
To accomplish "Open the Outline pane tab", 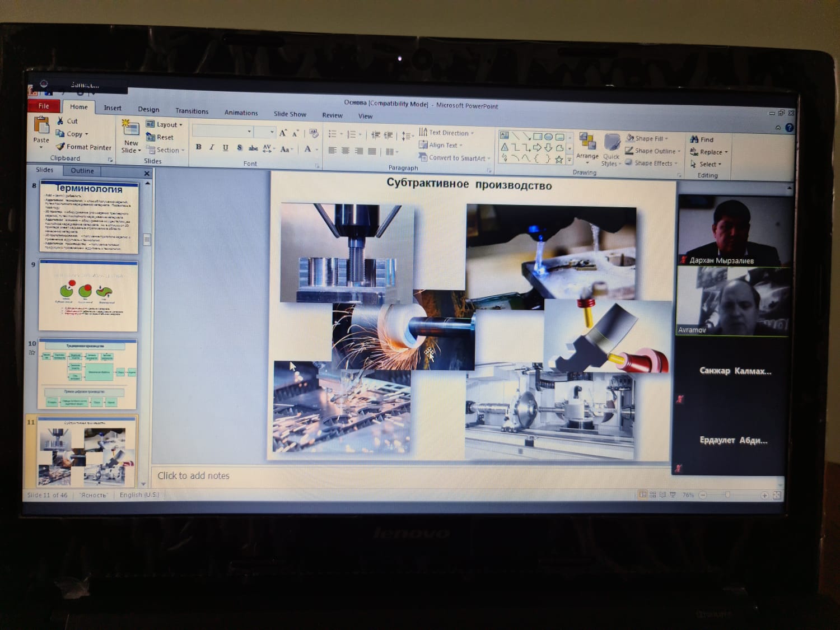I will [82, 171].
